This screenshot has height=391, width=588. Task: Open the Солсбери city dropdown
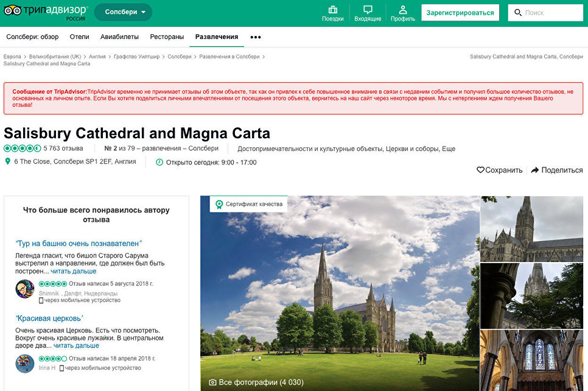click(123, 12)
